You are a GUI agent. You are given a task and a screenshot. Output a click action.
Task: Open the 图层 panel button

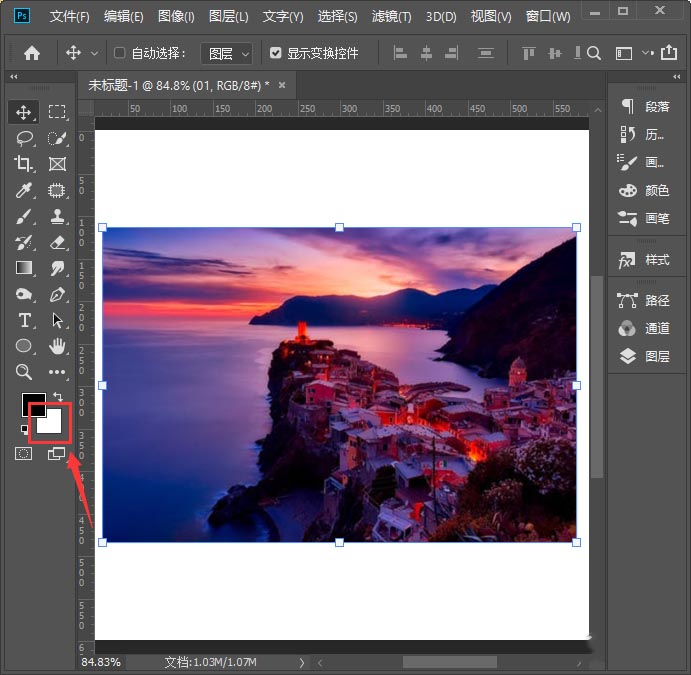click(x=645, y=356)
